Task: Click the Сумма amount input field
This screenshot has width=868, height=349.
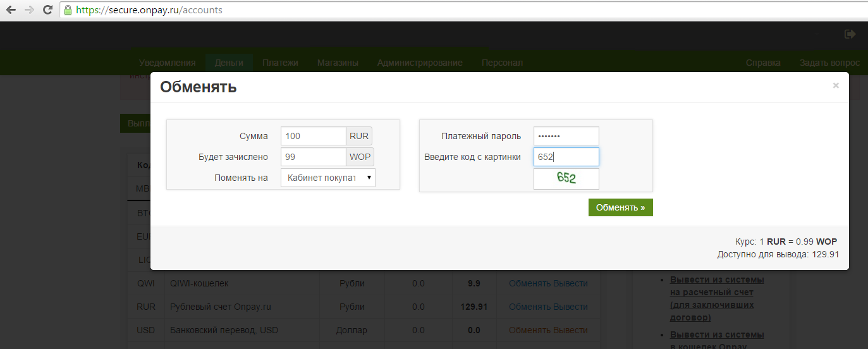Action: click(313, 136)
